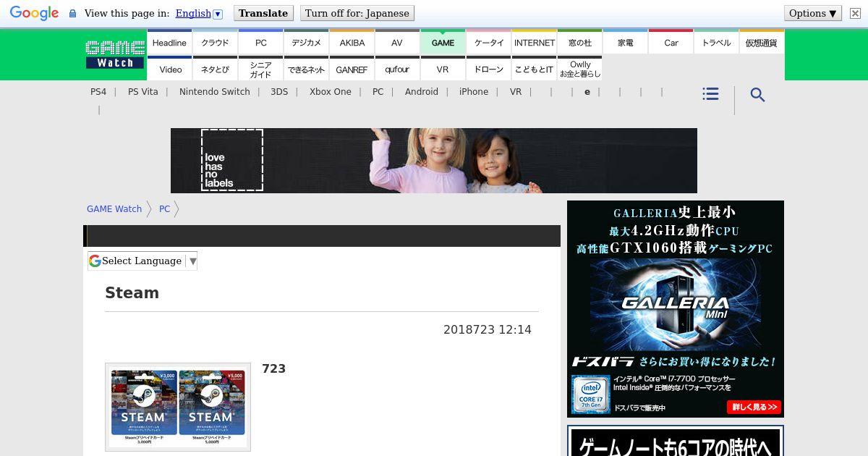Go to the Headline tab
This screenshot has width=868, height=456.
[169, 43]
